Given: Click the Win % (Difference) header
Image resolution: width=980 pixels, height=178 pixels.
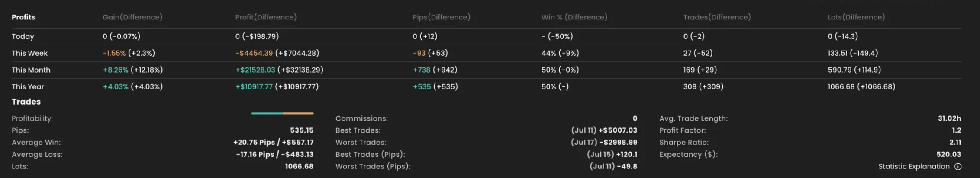Looking at the screenshot, I should (x=574, y=17).
